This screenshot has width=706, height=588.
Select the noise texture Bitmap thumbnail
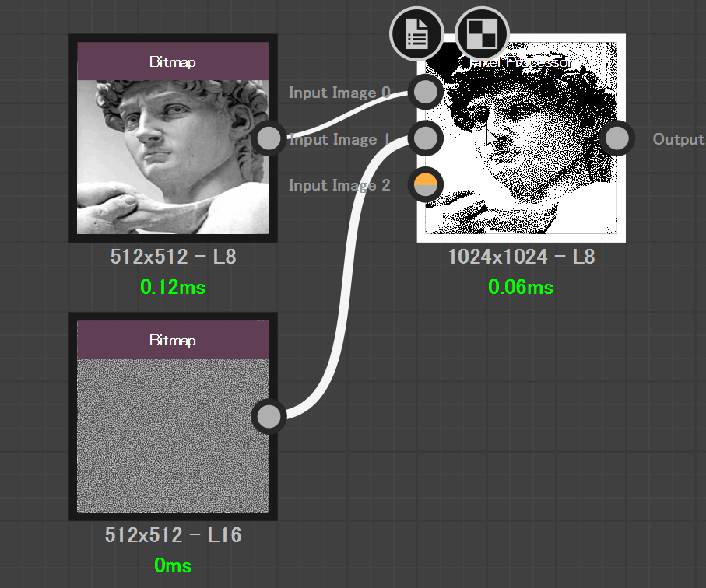click(x=173, y=436)
